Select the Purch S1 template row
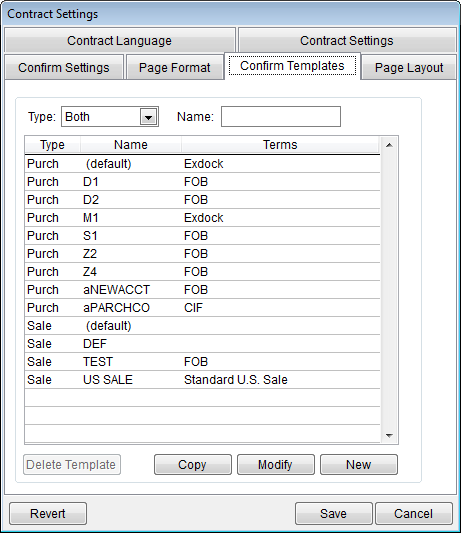The image size is (461, 533). point(202,236)
